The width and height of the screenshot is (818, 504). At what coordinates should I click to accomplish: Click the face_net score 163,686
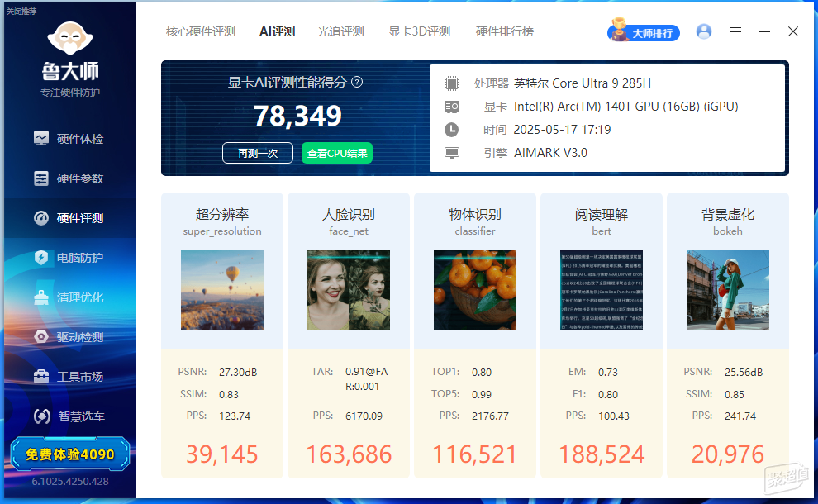point(349,454)
